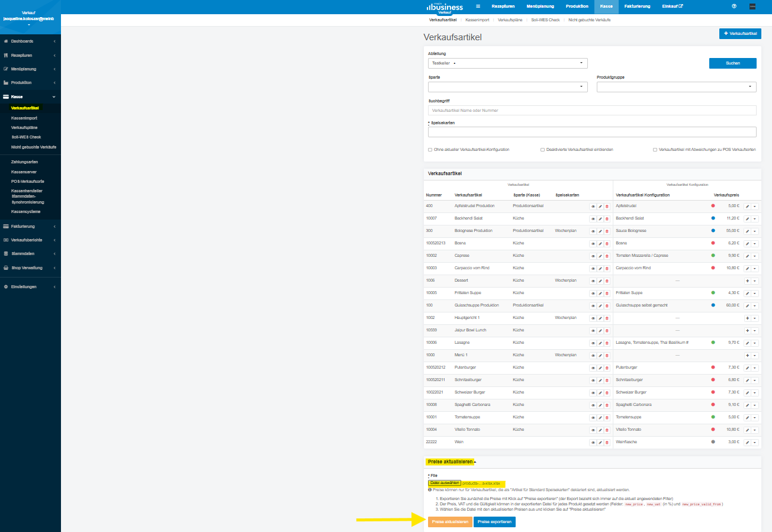Expand Dashboards in the sidebar
The height and width of the screenshot is (532, 772).
click(30, 41)
